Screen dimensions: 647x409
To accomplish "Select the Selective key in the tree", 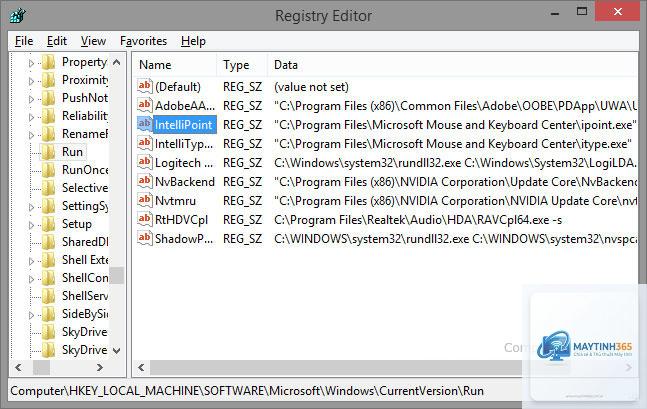I will 85,188.
